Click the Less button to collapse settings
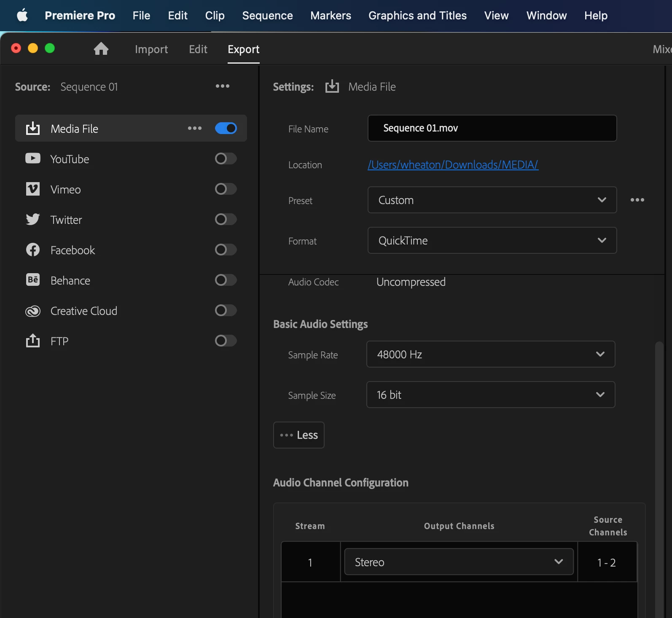 [x=298, y=435]
